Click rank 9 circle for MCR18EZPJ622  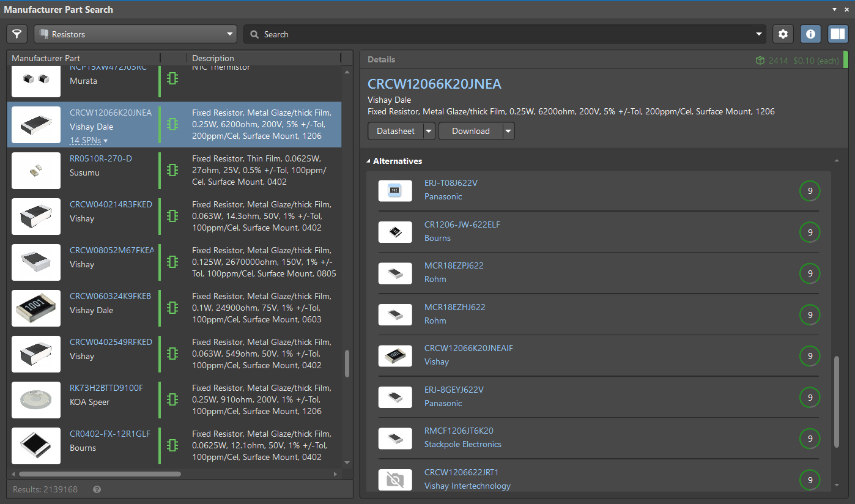click(x=810, y=273)
